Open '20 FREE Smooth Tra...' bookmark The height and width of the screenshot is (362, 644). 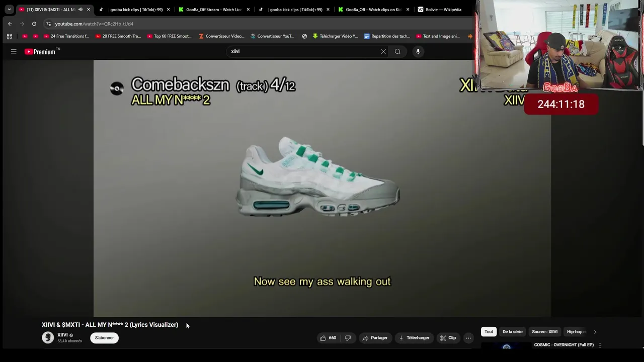[x=118, y=36]
